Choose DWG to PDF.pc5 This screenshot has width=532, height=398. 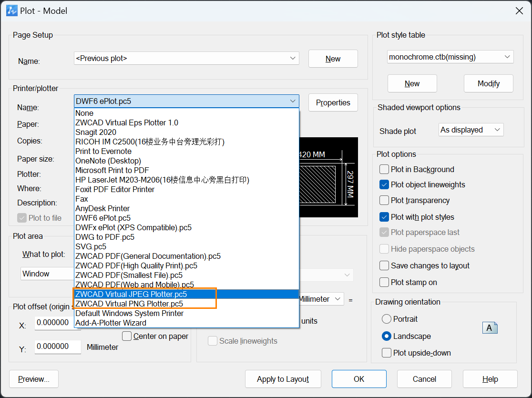186,237
